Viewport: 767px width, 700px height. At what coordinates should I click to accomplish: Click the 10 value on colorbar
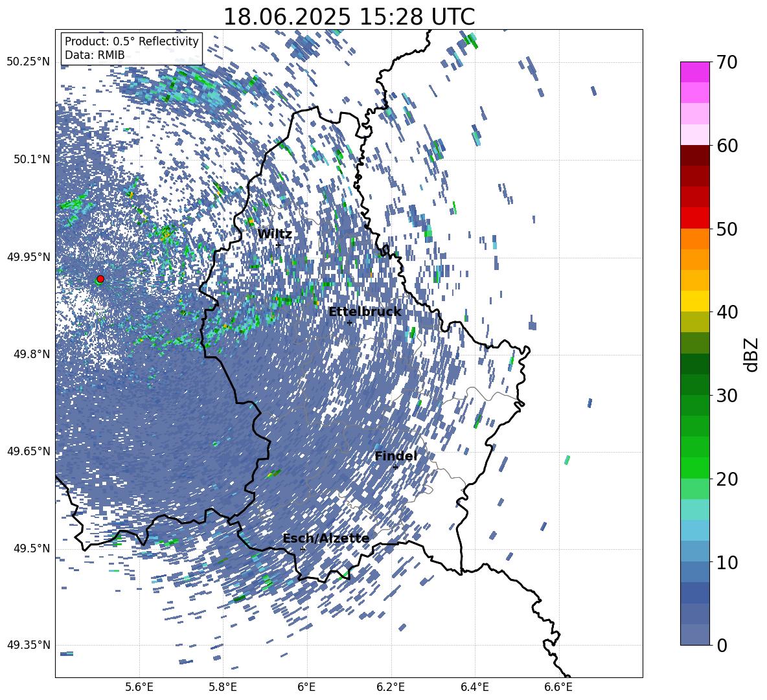coord(726,563)
